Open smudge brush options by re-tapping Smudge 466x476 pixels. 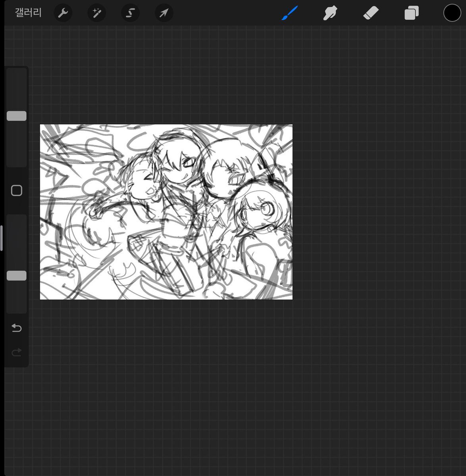330,13
